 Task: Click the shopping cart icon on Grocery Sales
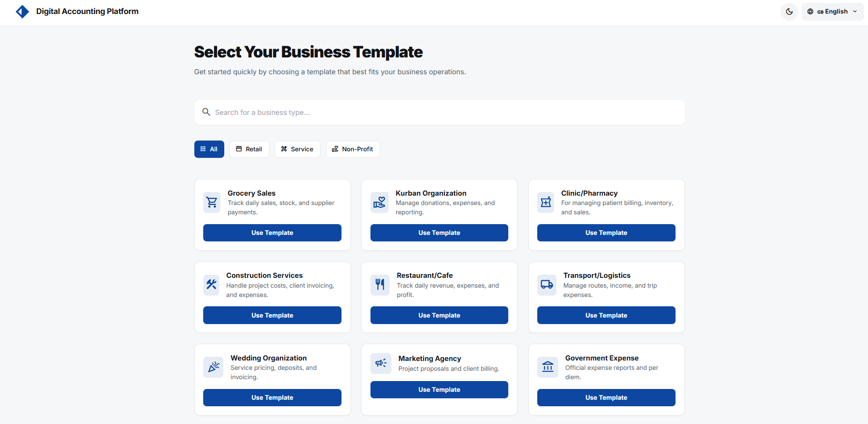point(212,202)
